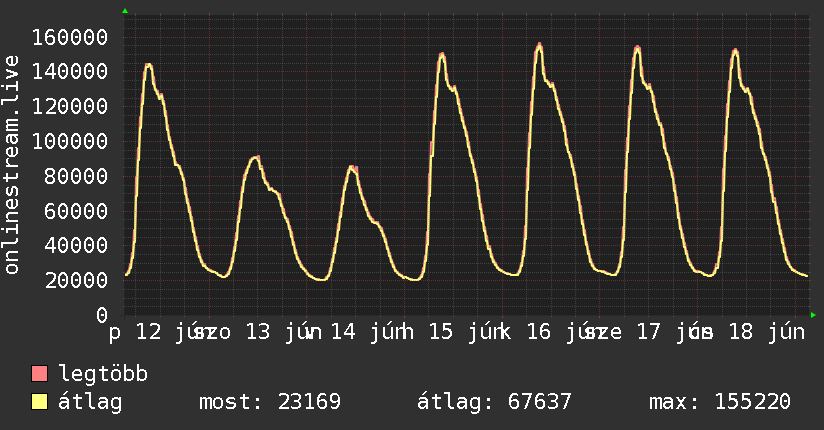Click the 40000 y-axis label

[x=76, y=245]
